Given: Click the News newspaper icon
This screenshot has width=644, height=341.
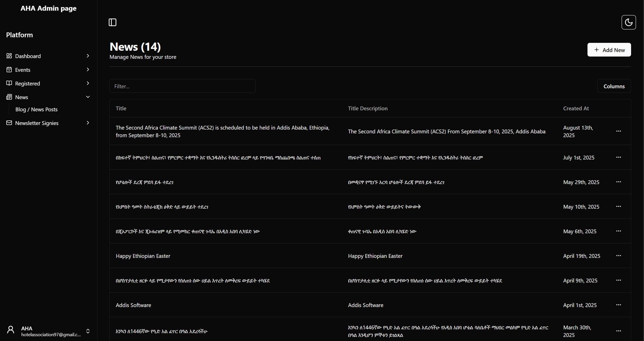Looking at the screenshot, I should point(9,97).
